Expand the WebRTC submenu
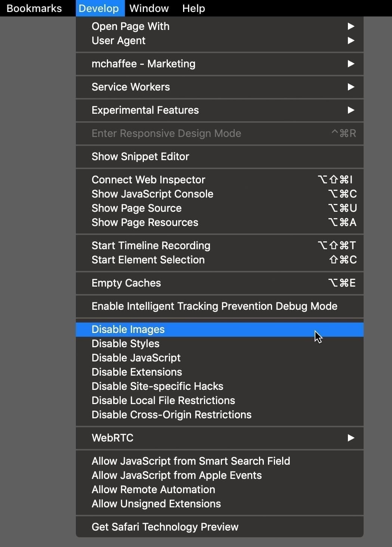Viewport: 392px width, 547px height. [112, 438]
